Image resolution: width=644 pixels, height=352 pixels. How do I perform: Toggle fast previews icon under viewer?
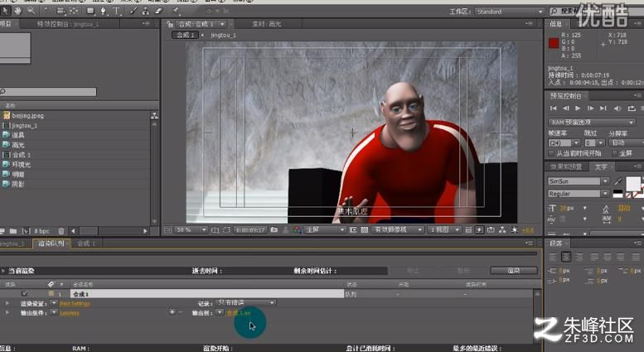[479, 230]
